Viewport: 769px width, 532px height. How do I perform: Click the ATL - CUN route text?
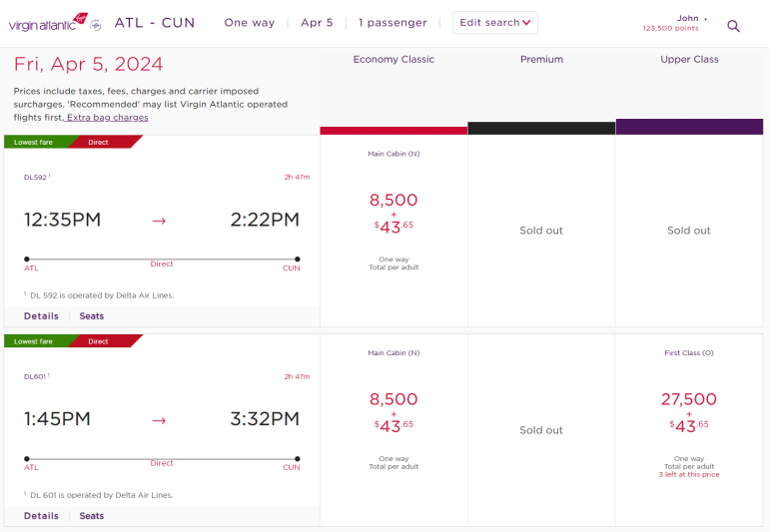(155, 23)
